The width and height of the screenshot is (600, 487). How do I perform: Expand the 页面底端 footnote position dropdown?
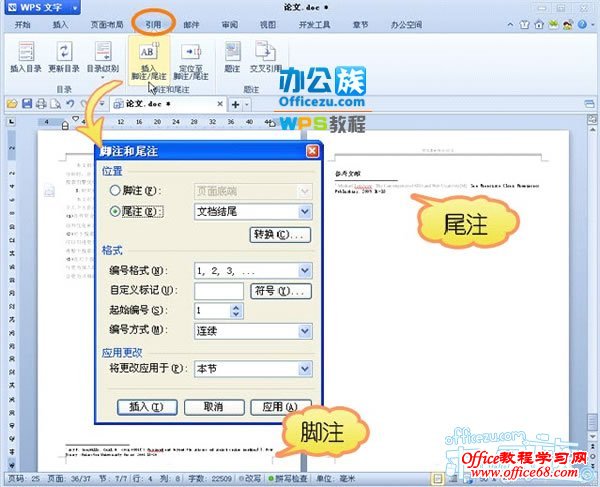[305, 191]
